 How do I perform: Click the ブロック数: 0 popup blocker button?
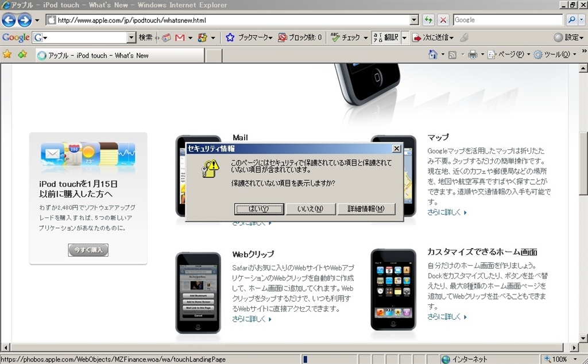[300, 37]
